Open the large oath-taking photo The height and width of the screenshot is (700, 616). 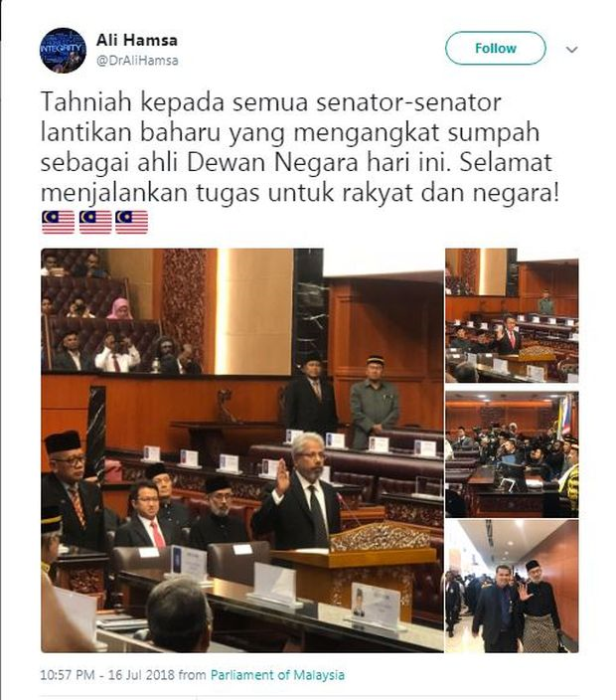pyautogui.click(x=242, y=450)
